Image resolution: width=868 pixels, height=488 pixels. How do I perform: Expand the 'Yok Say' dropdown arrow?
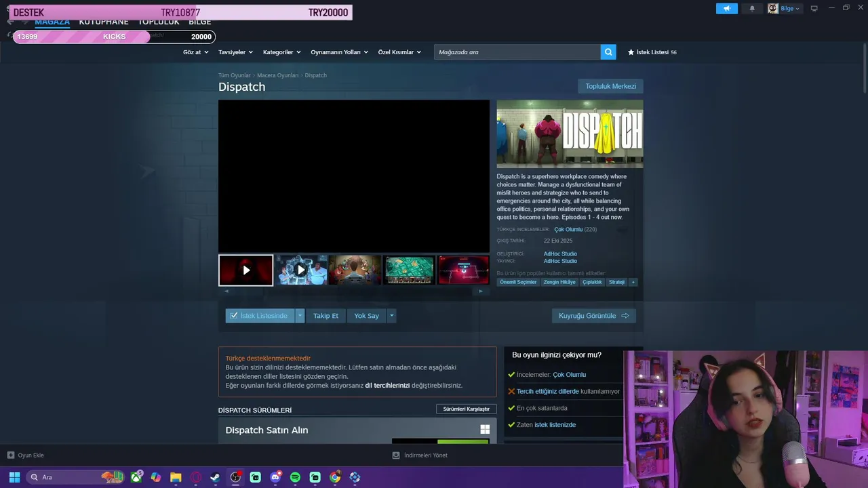[x=391, y=316]
